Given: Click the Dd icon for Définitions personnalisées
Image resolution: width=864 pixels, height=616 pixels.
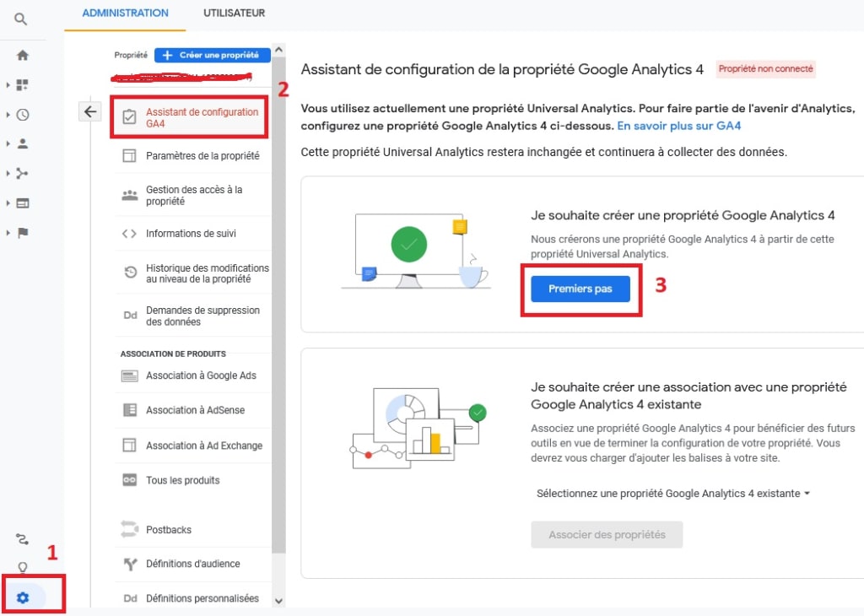Looking at the screenshot, I should point(130,598).
